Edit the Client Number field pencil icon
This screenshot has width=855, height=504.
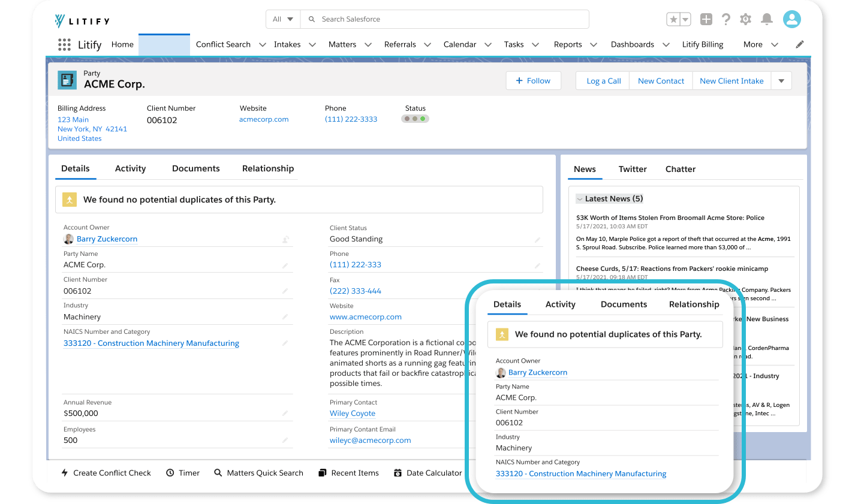coord(285,291)
